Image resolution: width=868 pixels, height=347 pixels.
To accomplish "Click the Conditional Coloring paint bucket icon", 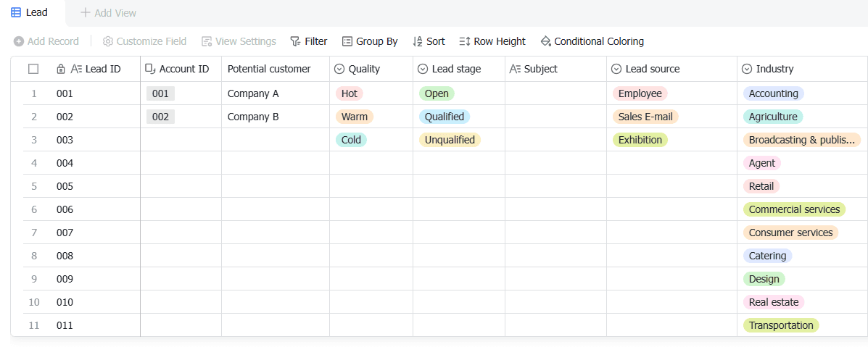I will [545, 41].
